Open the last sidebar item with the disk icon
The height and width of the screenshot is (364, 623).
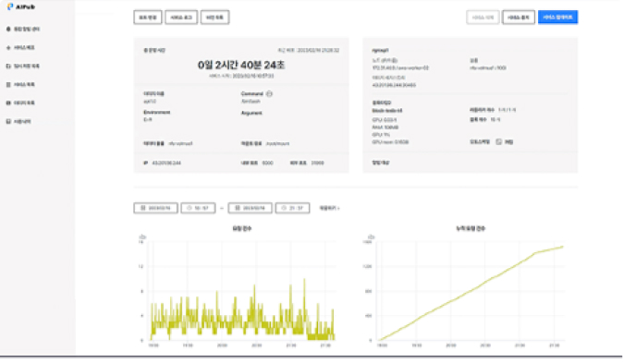pos(18,121)
